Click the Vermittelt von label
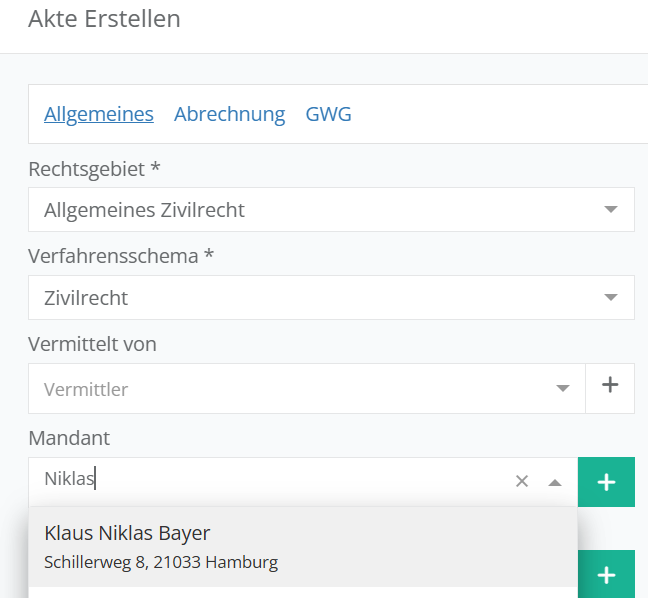 coord(92,344)
